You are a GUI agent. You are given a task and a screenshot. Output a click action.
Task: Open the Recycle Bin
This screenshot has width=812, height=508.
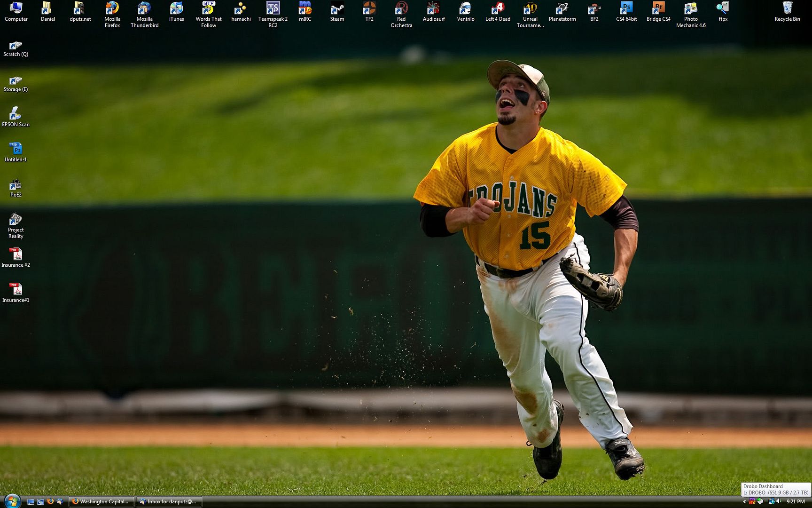pyautogui.click(x=787, y=8)
